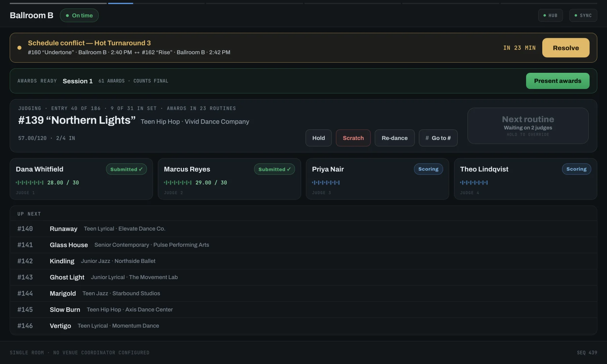Screen dimensions: 607x364
Task: Select the short blue progress segment
Action: tap(120, 3)
